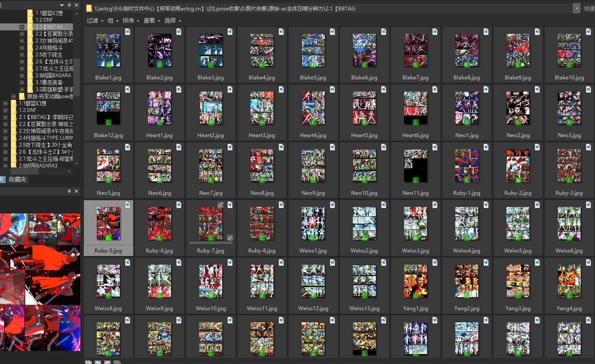Click the folder icon in the address bar
595x364 pixels.
click(x=89, y=8)
